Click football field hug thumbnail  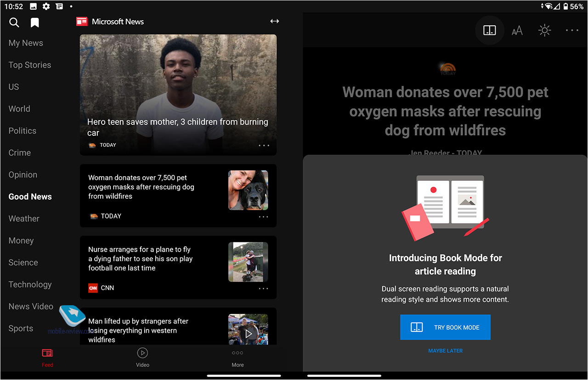(248, 262)
